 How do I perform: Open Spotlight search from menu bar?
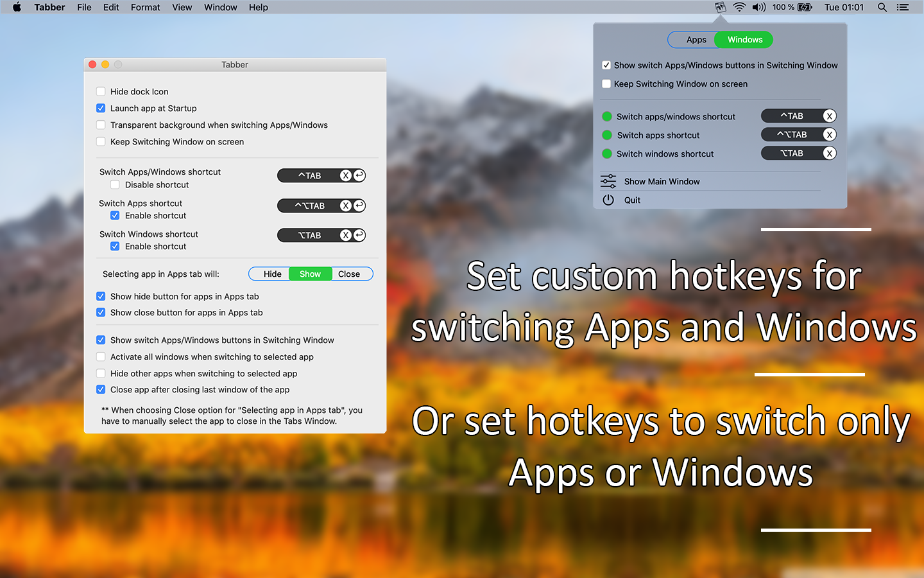pos(882,7)
